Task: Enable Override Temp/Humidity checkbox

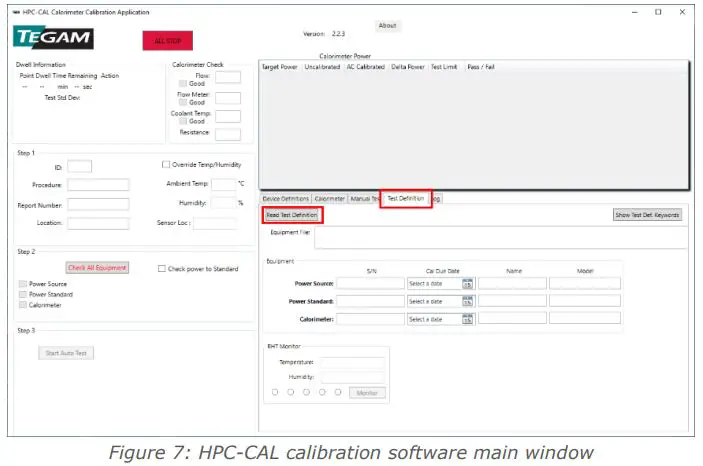Action: pos(166,165)
